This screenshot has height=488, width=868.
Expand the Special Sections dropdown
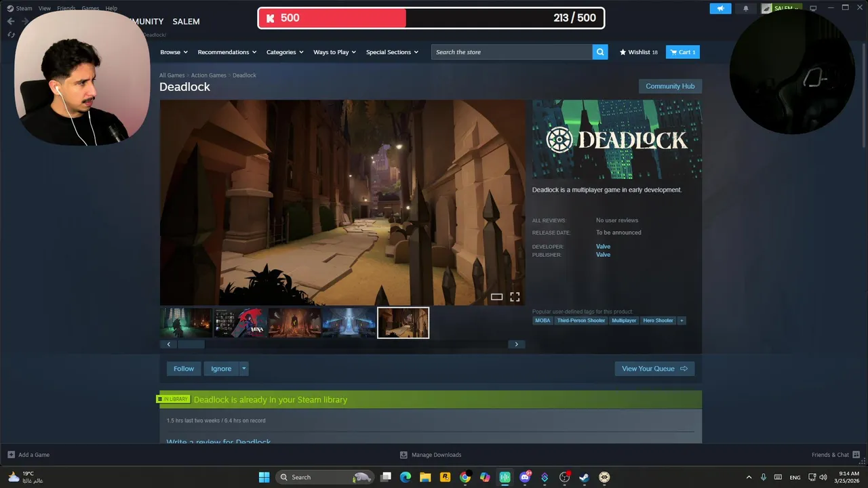tap(392, 52)
